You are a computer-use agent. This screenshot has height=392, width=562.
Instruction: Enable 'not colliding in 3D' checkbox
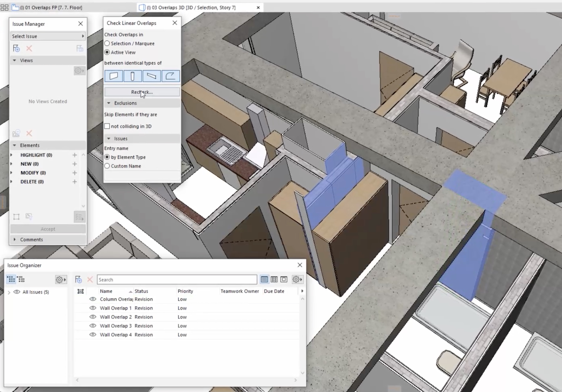tap(107, 126)
